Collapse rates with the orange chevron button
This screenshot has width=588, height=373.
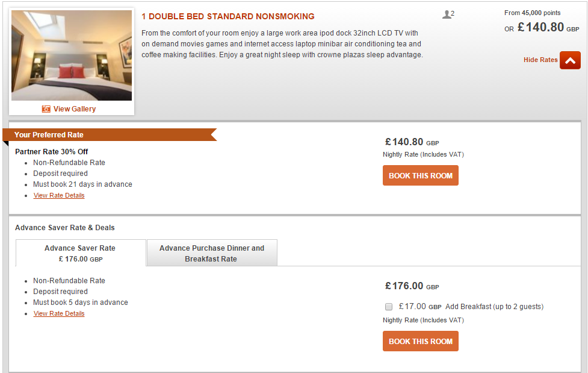pyautogui.click(x=570, y=60)
